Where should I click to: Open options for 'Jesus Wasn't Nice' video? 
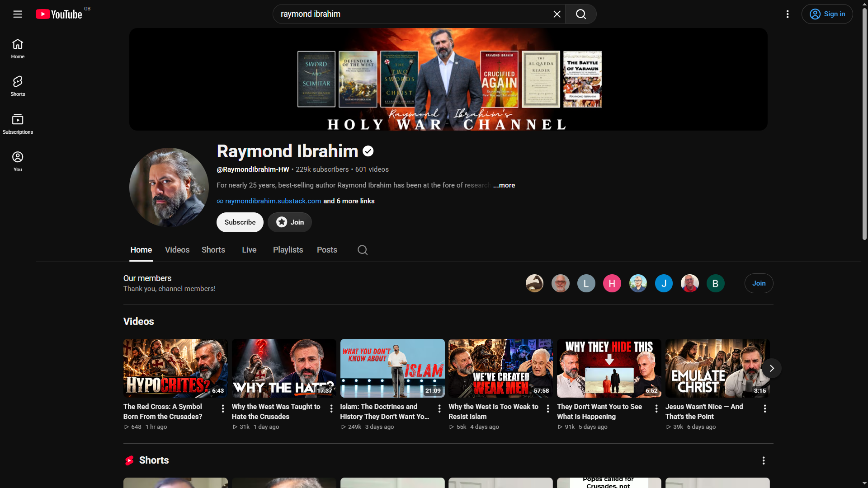pyautogui.click(x=764, y=408)
